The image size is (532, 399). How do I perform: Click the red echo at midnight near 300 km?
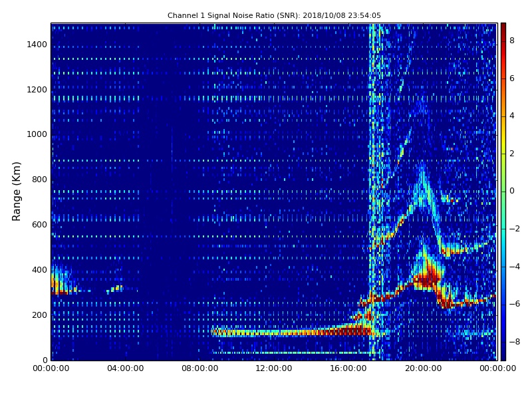pyautogui.click(x=59, y=292)
